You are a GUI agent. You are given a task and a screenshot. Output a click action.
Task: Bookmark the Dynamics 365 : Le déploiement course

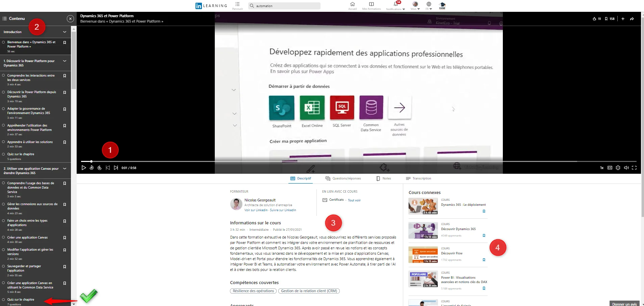484,212
